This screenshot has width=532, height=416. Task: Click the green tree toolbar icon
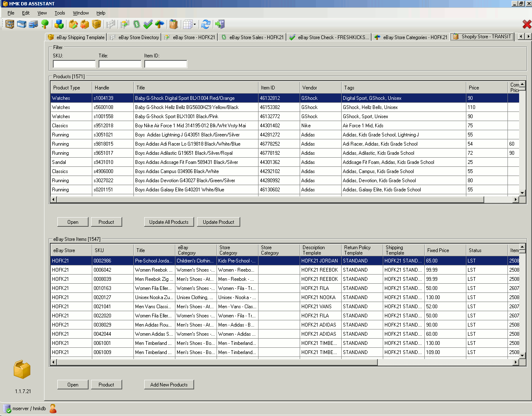tap(45, 24)
